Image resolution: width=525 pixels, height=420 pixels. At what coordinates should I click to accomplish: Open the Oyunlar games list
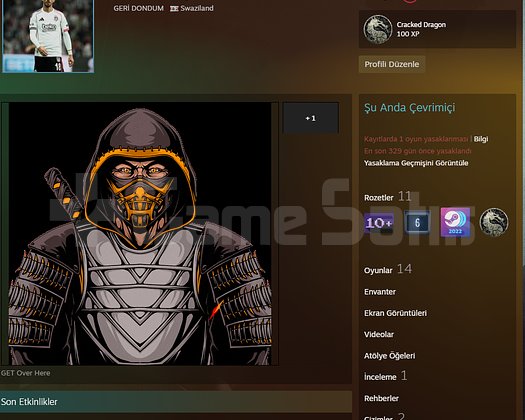pos(378,270)
